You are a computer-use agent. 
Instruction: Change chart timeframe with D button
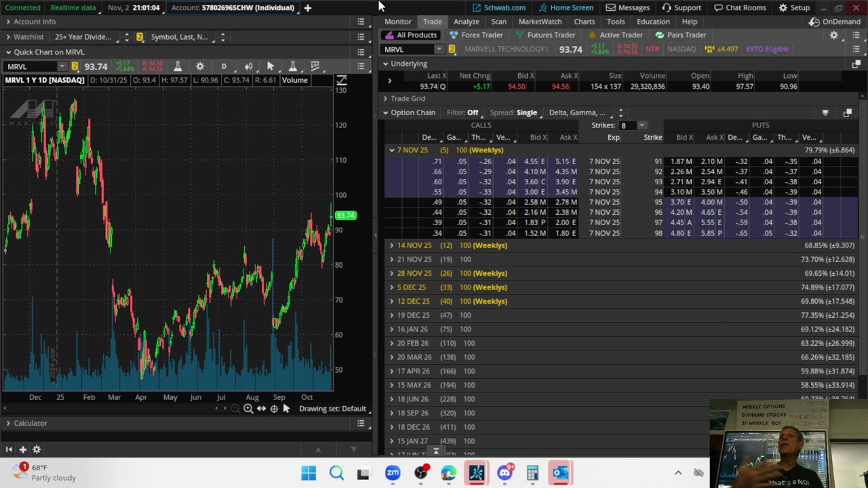[224, 66]
